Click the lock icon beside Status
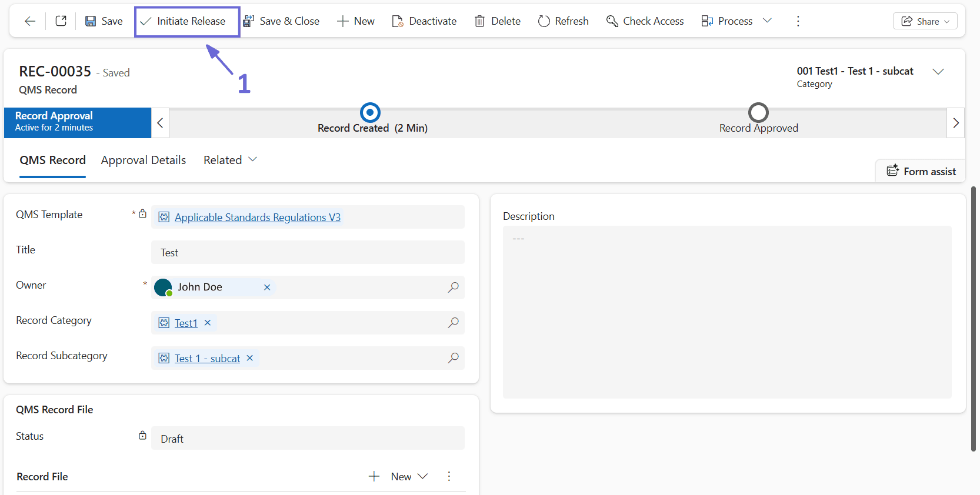 pos(142,436)
